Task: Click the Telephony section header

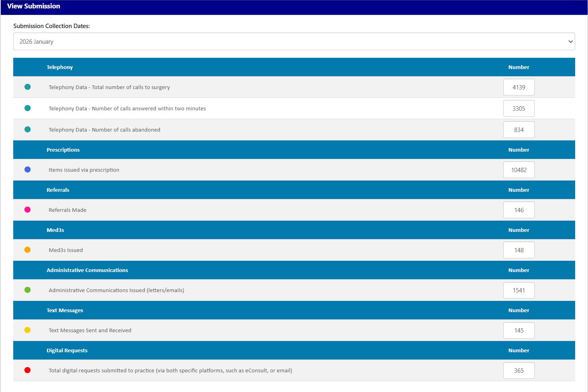Action: 60,67
